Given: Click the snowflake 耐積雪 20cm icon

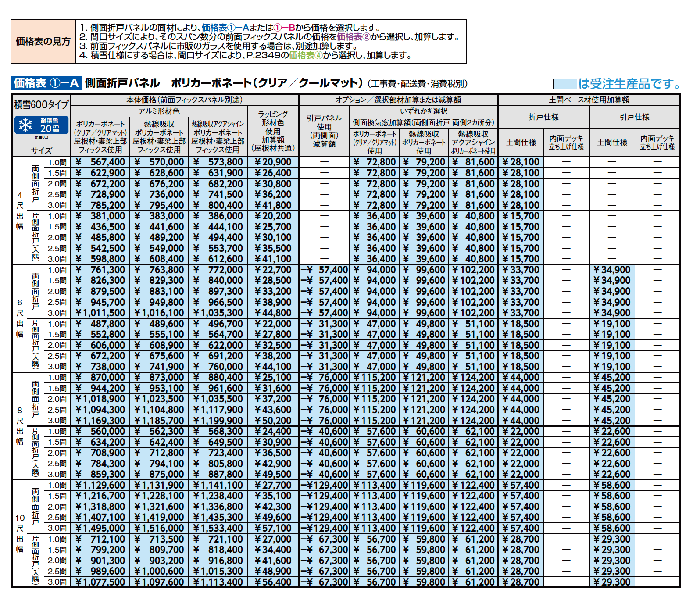Looking at the screenshot, I should [x=41, y=125].
